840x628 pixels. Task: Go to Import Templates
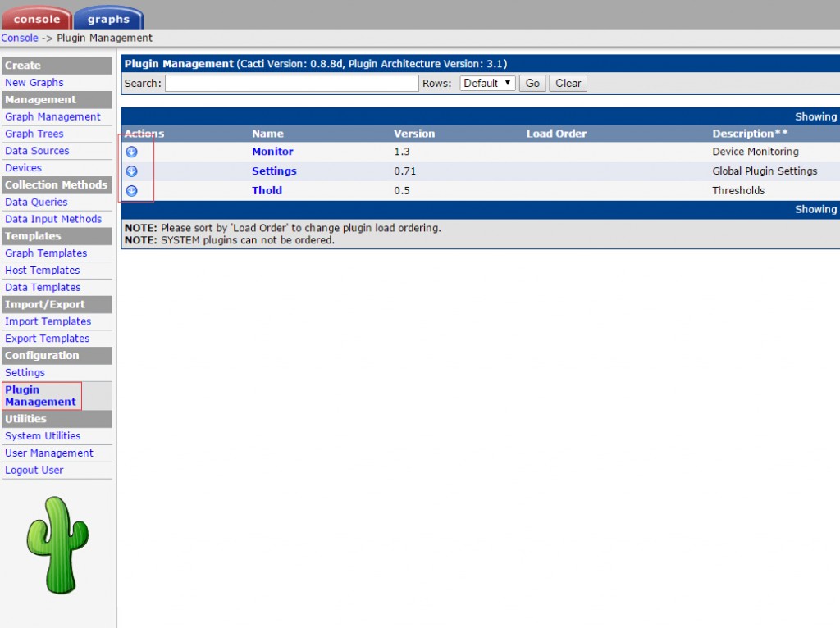(48, 321)
